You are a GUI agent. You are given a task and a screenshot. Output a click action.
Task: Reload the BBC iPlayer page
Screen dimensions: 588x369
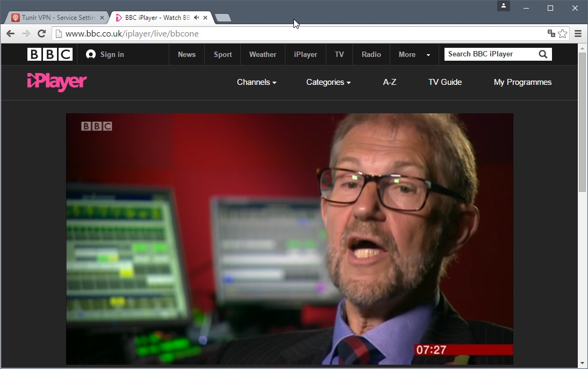(x=41, y=34)
